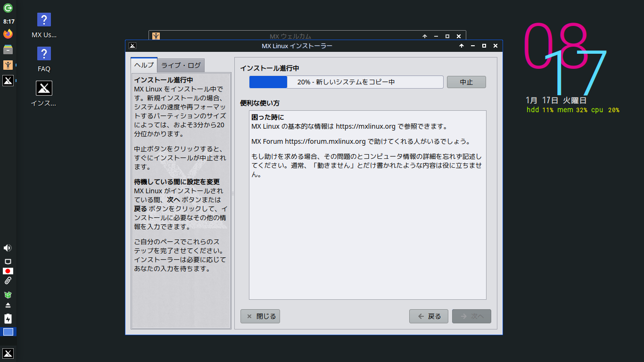
Task: Click the installer window menu icon
Action: click(132, 46)
